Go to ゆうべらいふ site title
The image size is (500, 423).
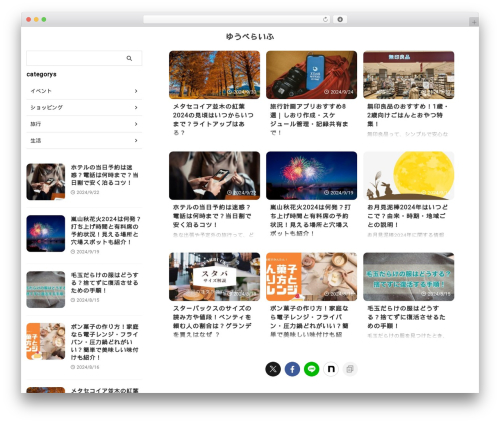click(x=250, y=36)
